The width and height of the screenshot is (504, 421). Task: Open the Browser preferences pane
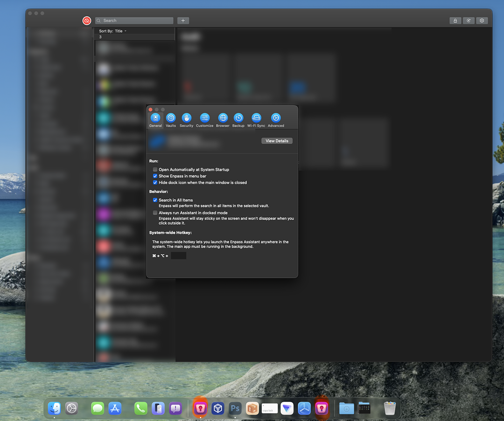tap(223, 118)
